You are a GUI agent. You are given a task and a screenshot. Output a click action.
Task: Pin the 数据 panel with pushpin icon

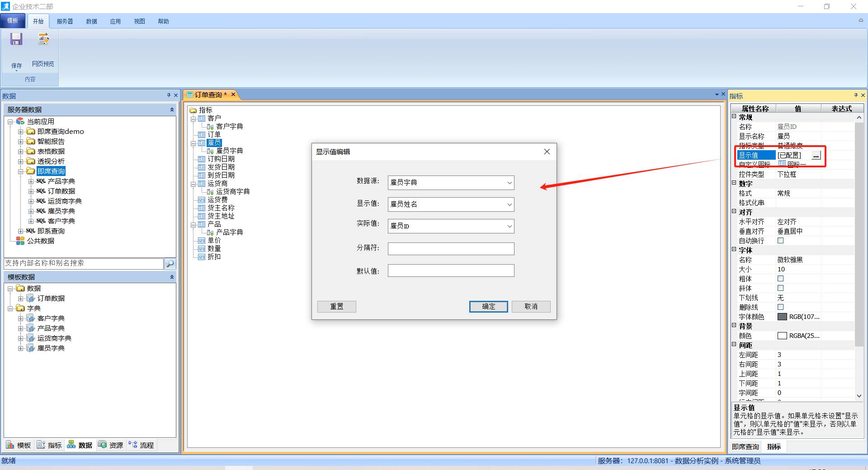169,95
